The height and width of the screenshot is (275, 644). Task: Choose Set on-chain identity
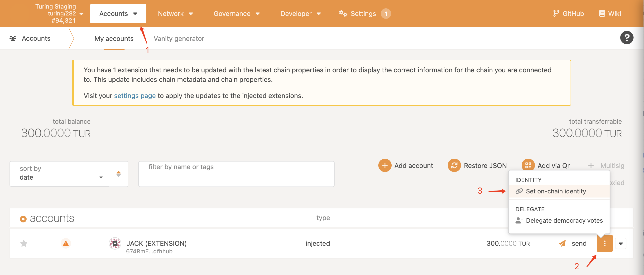[559, 191]
